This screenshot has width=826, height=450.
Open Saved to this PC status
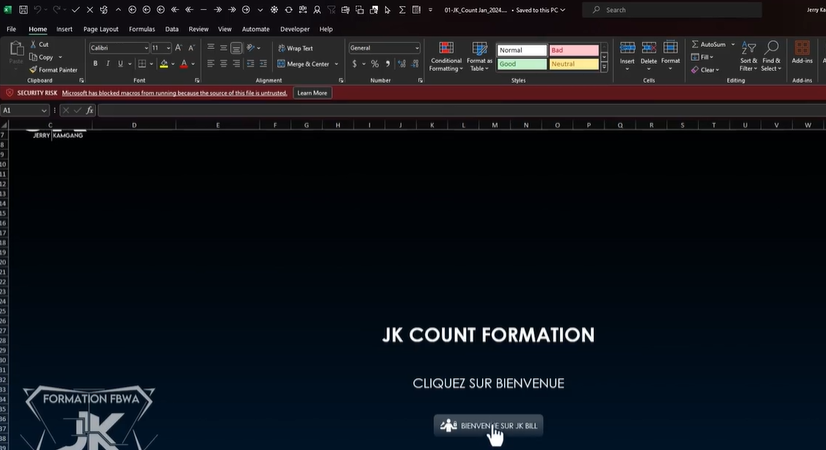click(538, 9)
